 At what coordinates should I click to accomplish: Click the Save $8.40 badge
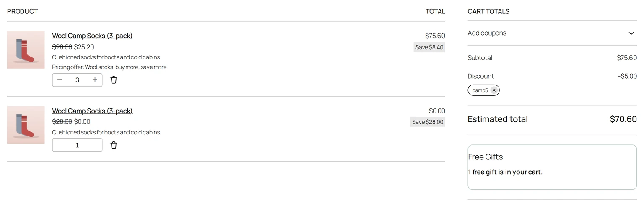[429, 47]
